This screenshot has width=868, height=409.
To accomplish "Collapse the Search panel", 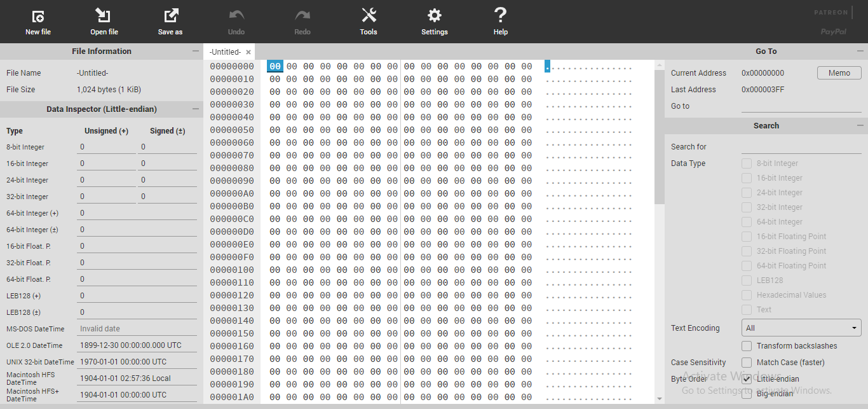I will click(860, 125).
